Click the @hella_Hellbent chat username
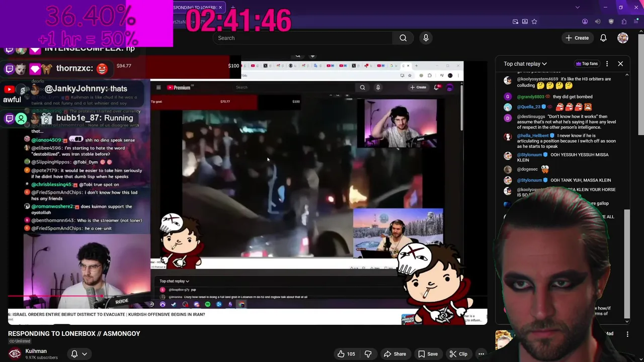Screen dimensions: 644x362 [533, 136]
